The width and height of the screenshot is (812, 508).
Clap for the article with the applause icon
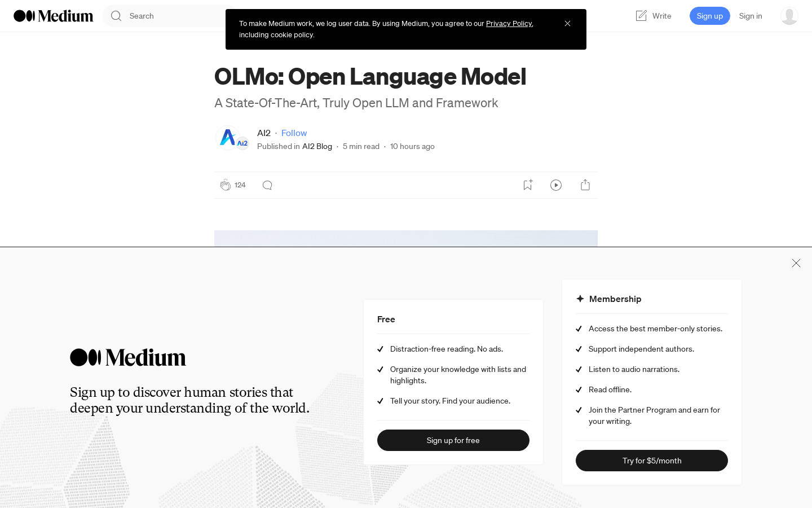coord(226,185)
